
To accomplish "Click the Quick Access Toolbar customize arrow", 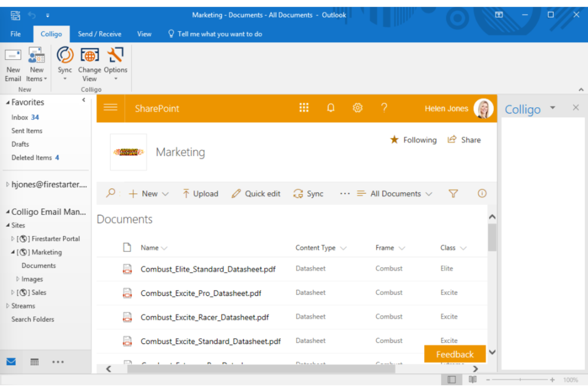I will (x=48, y=15).
